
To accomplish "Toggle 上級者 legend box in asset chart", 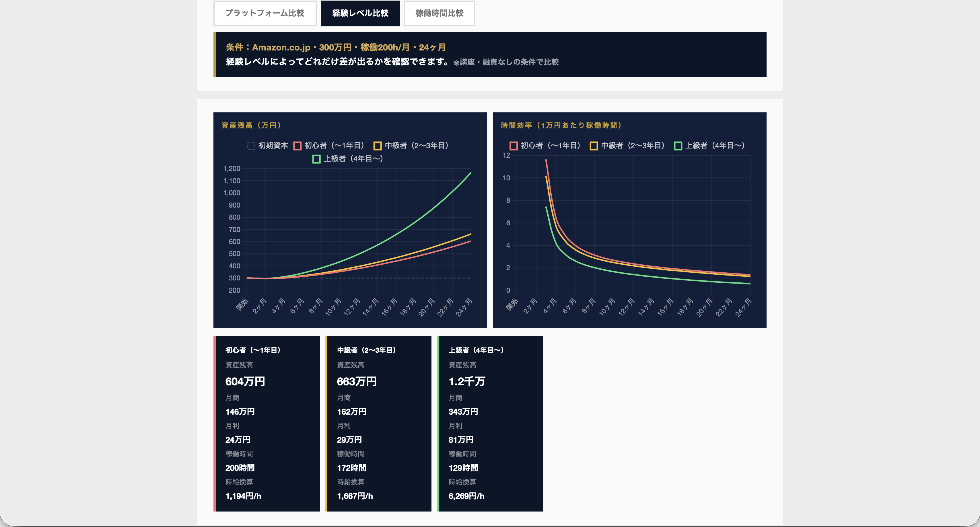I will (x=316, y=159).
